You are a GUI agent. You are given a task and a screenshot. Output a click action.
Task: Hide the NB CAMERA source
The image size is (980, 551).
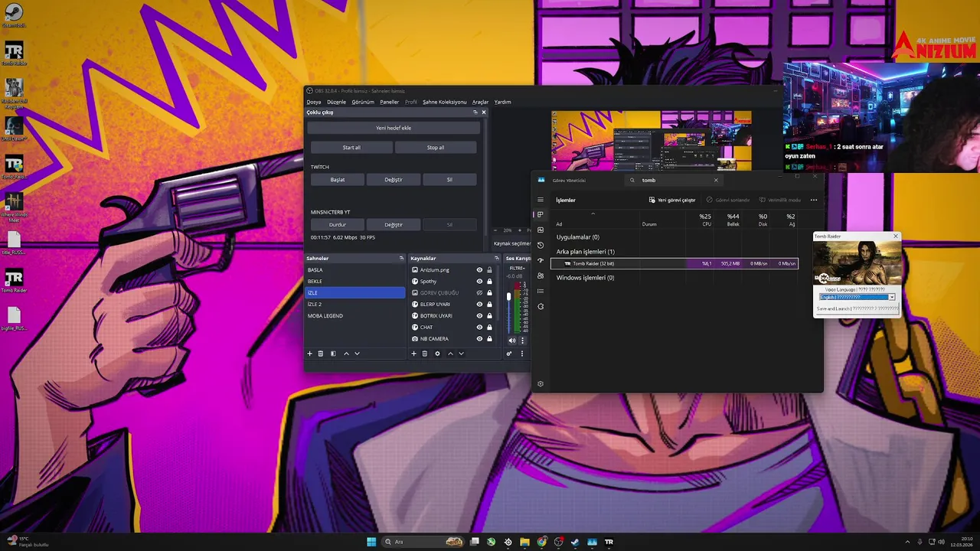480,339
